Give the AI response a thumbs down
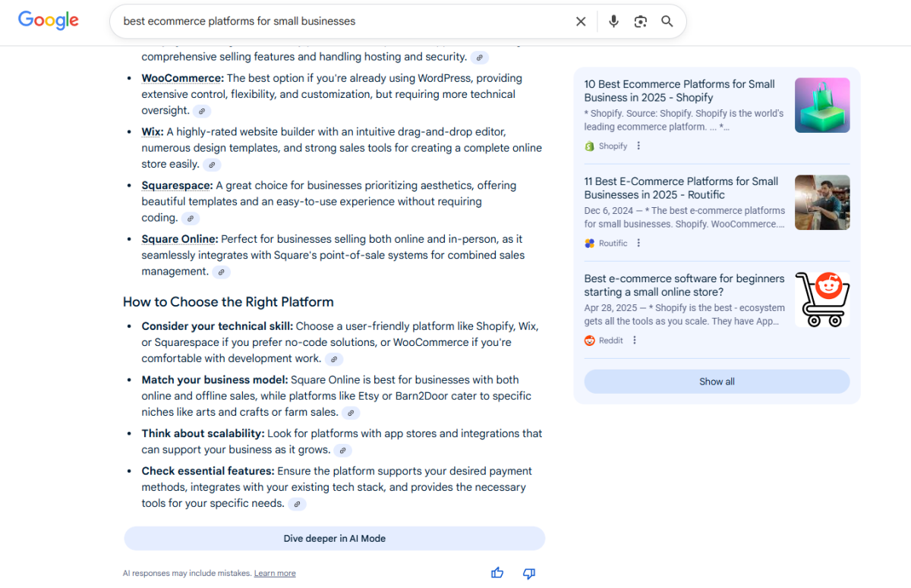Viewport: 911px width, 588px height. coord(529,573)
